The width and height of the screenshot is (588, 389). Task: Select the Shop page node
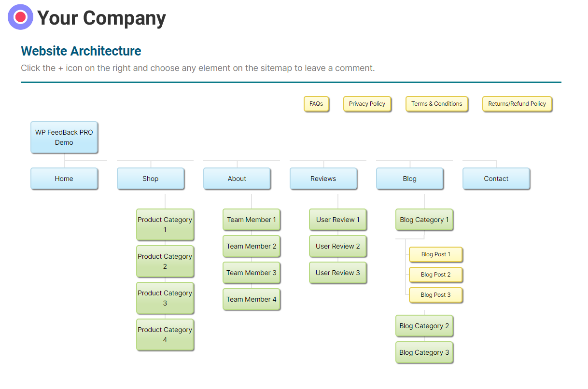tap(151, 179)
